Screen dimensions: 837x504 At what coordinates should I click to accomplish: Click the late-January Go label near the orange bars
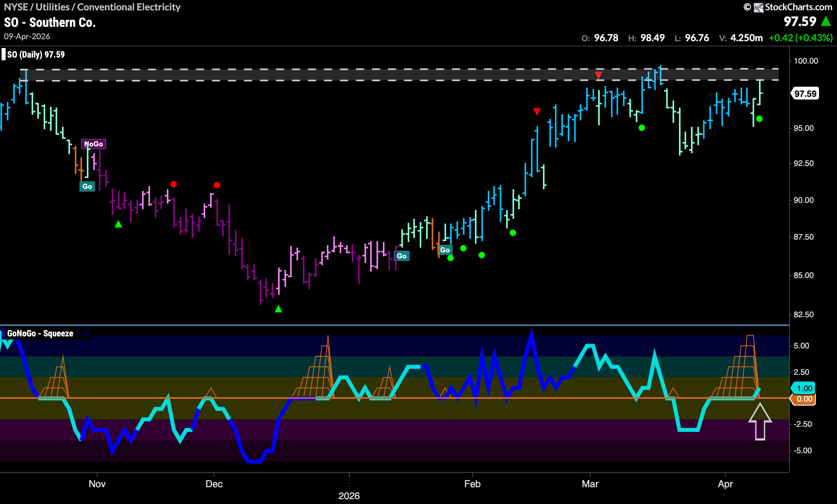pyautogui.click(x=445, y=250)
